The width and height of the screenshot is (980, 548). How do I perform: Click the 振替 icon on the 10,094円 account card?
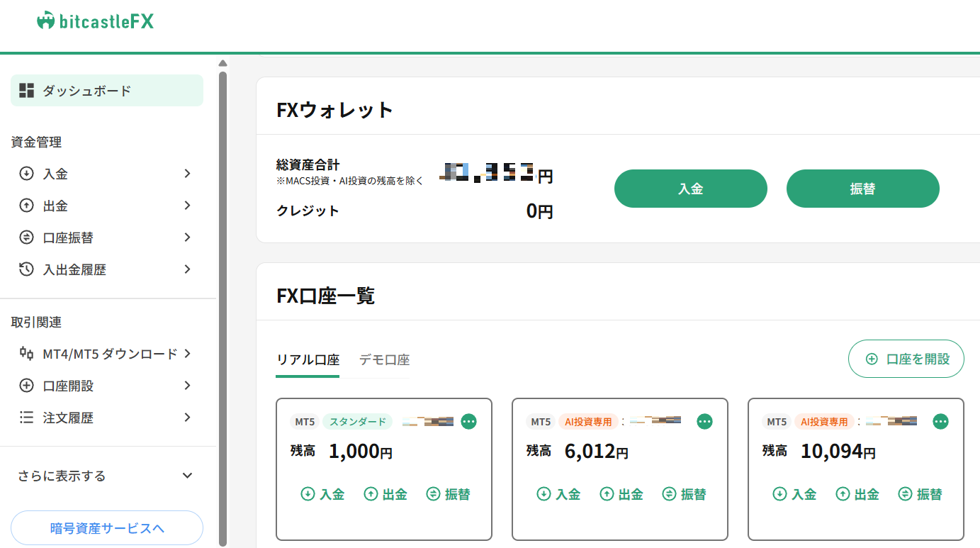pos(906,494)
